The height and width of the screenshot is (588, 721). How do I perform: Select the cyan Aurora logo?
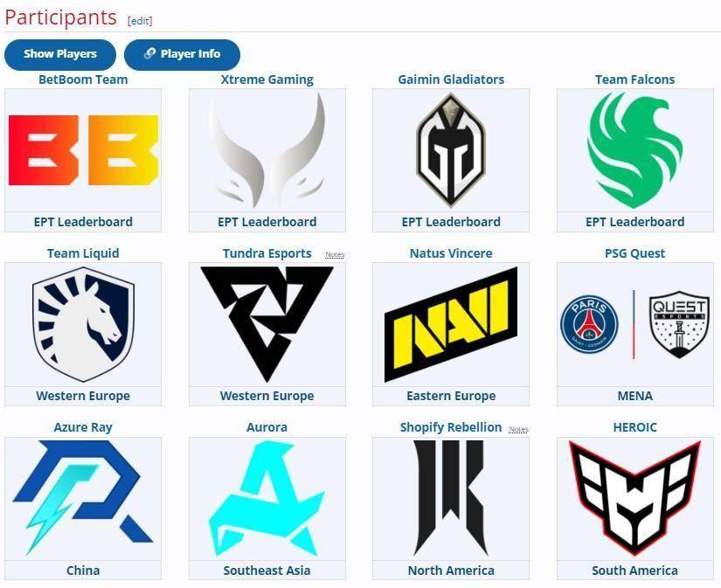267,498
